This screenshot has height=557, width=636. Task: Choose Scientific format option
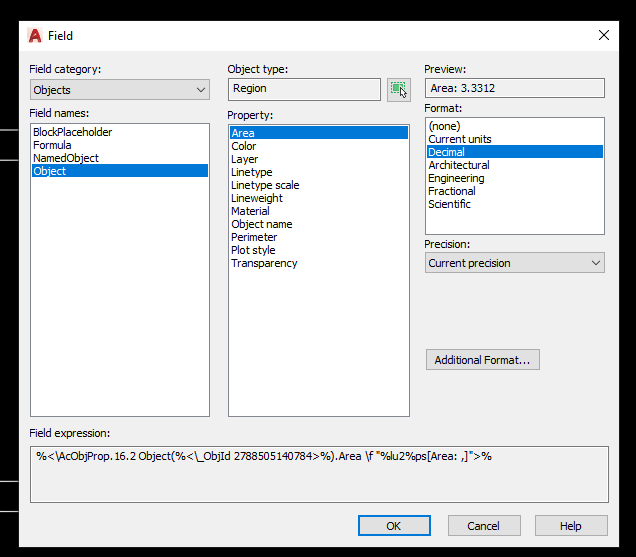tap(449, 204)
